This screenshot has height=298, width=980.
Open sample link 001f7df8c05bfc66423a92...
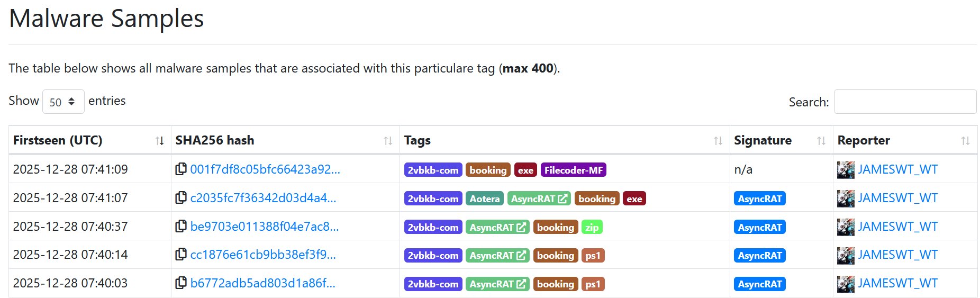click(x=265, y=169)
